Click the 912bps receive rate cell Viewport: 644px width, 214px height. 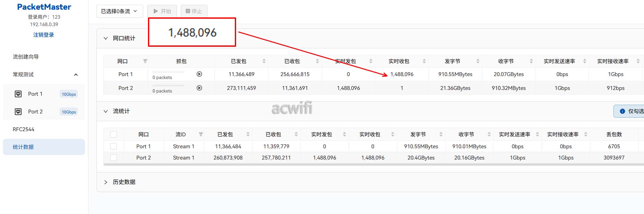(616, 88)
